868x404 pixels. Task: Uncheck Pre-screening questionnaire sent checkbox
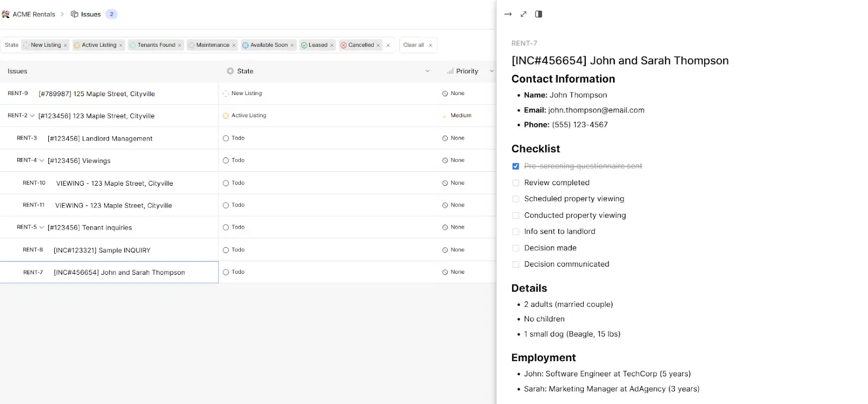pos(515,166)
